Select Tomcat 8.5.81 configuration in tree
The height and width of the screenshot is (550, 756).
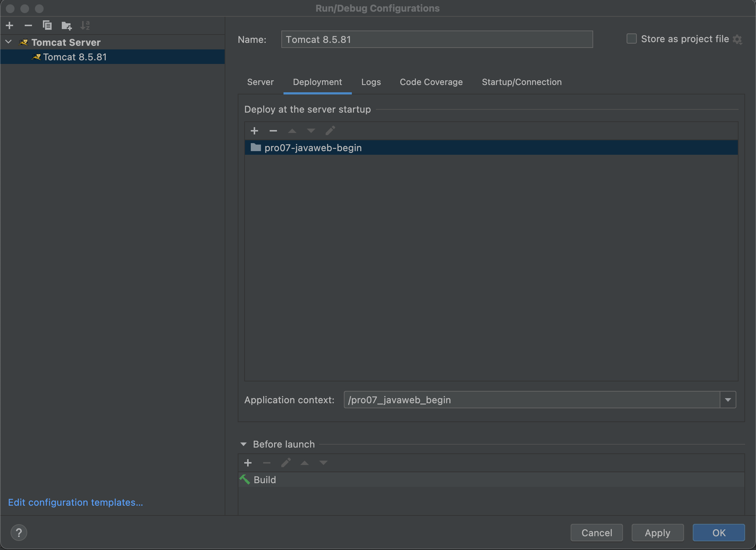pyautogui.click(x=113, y=57)
